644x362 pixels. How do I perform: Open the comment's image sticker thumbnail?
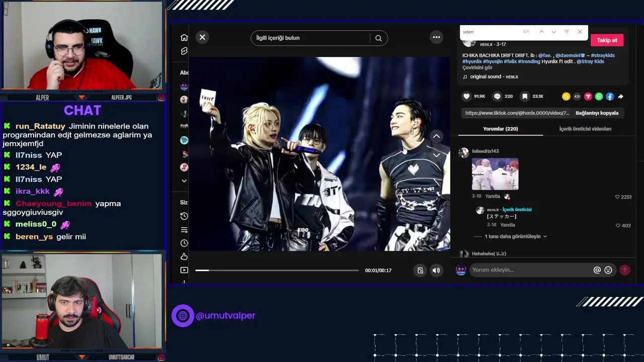[x=495, y=174]
